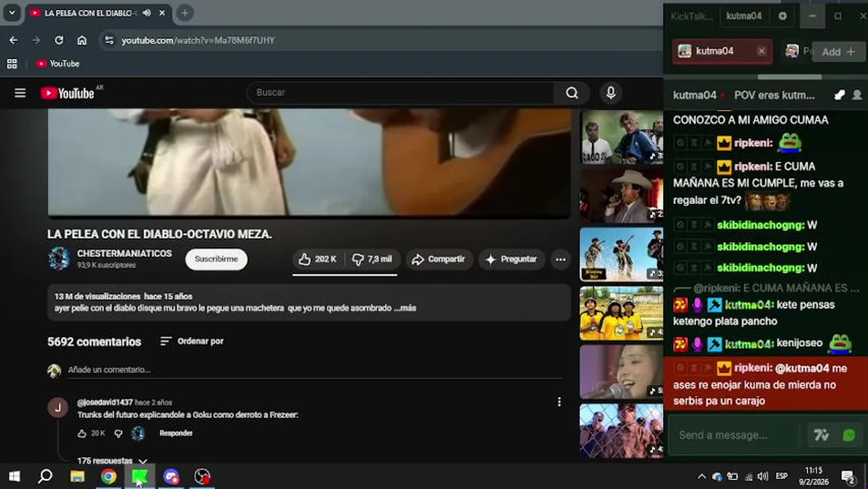Open the more actions ellipsis under the video

tap(560, 259)
